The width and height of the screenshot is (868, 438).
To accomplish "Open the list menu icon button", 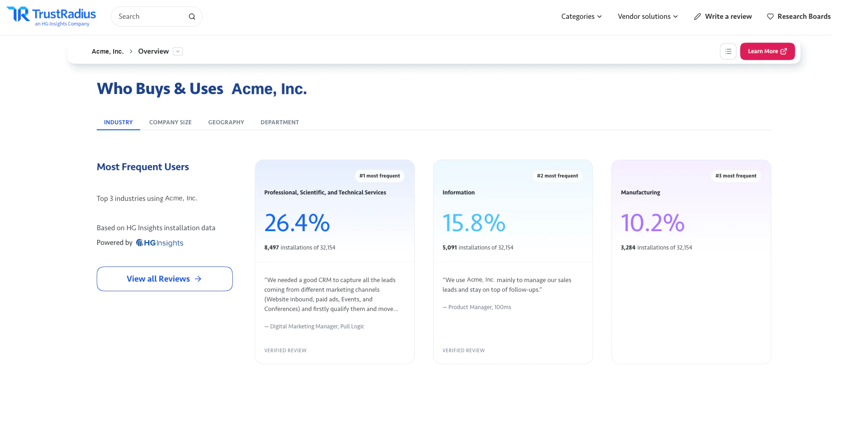I will pos(728,51).
